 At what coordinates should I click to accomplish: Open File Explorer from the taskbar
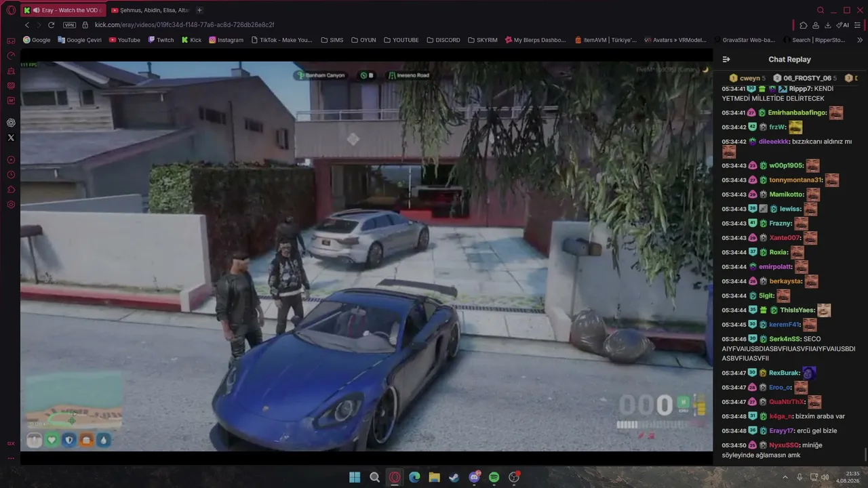click(x=434, y=477)
